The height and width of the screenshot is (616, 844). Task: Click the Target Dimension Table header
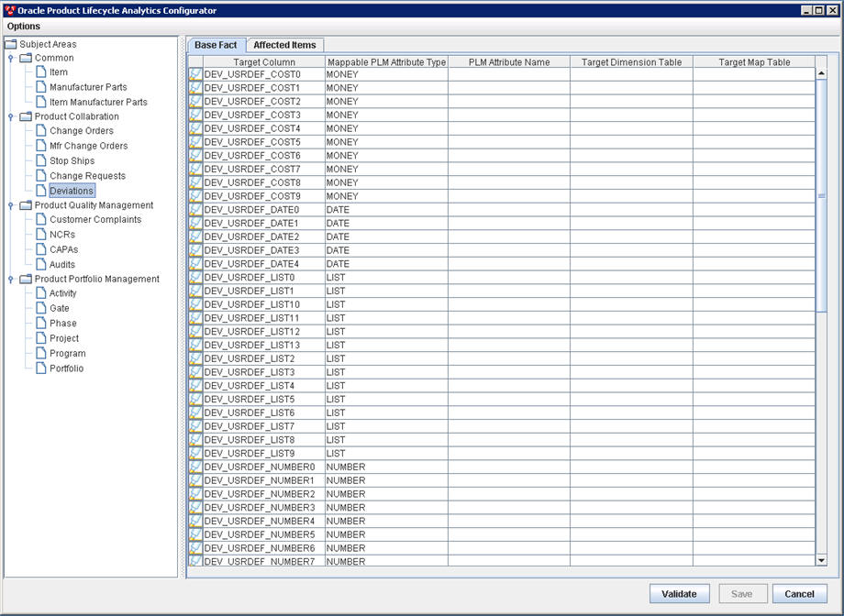coord(631,61)
